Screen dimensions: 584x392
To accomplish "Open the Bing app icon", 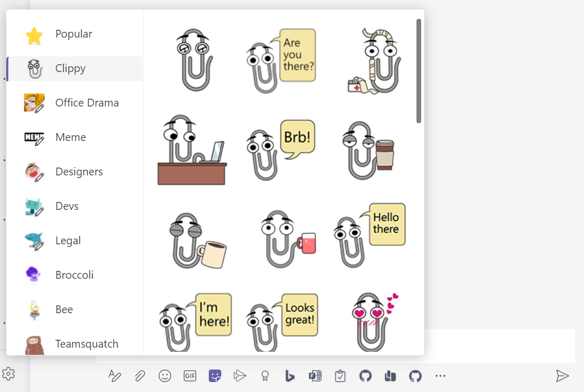I will 290,375.
